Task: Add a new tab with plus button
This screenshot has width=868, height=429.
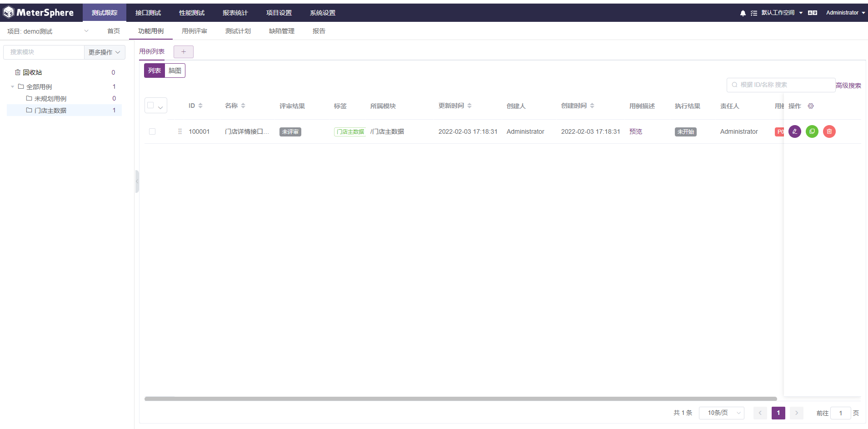Action: pos(184,52)
